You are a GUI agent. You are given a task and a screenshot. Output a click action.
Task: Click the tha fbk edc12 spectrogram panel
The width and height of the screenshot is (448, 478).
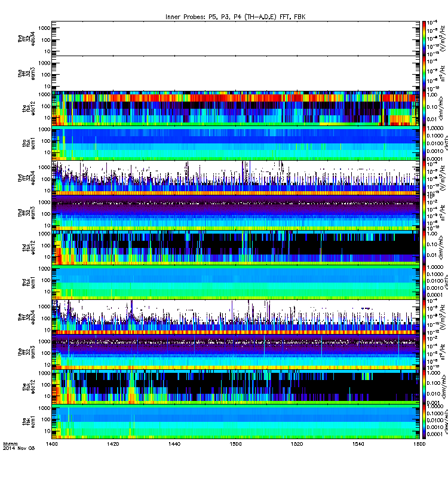click(x=235, y=108)
